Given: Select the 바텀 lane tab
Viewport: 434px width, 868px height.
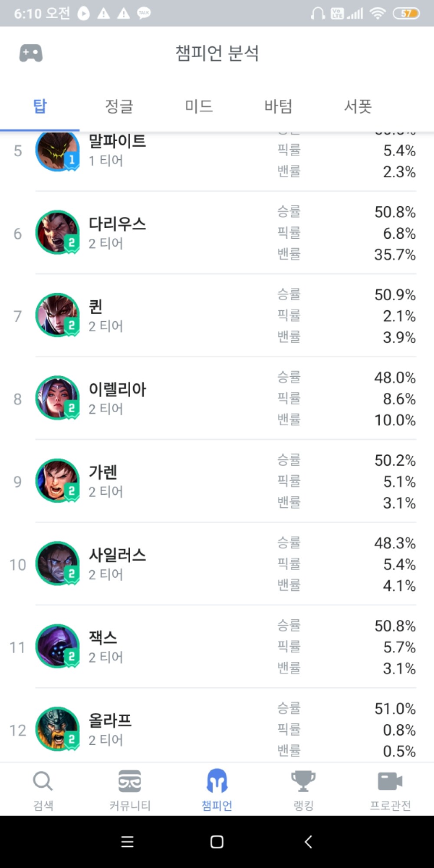Looking at the screenshot, I should pos(278,106).
